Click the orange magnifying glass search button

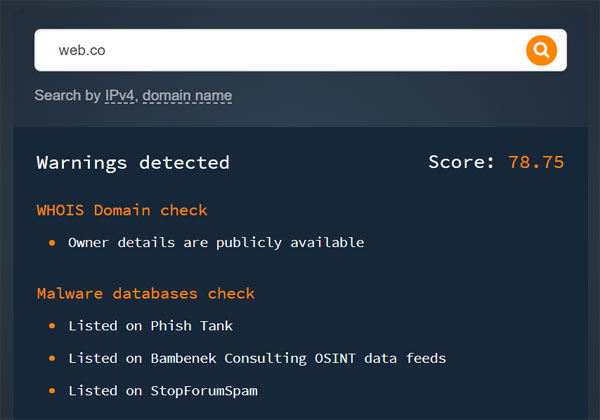click(x=540, y=50)
